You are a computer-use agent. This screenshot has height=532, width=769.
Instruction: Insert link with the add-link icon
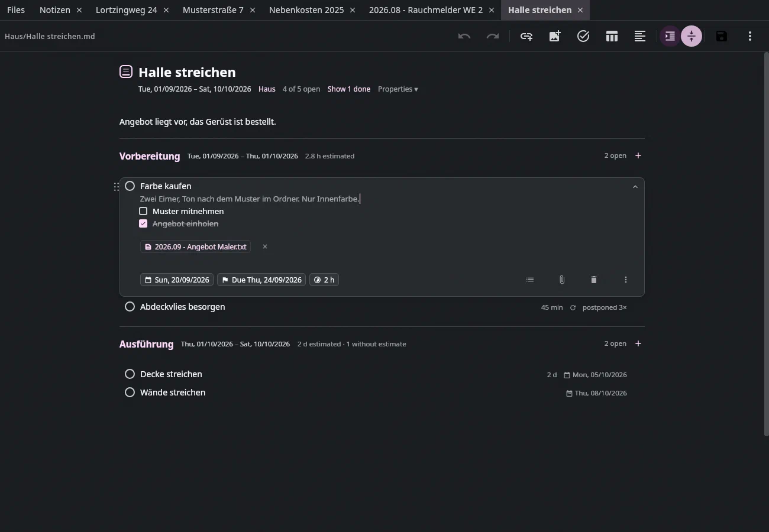tap(526, 37)
